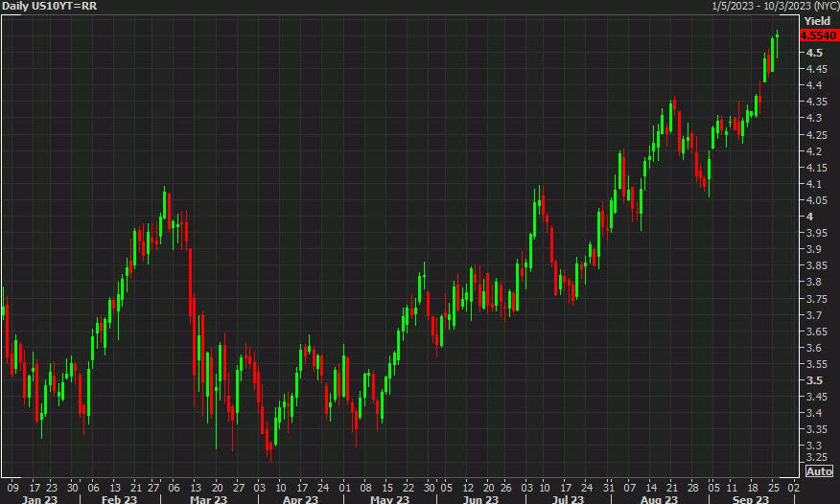The image size is (840, 504).
Task: Click the Auto scale button
Action: click(819, 471)
